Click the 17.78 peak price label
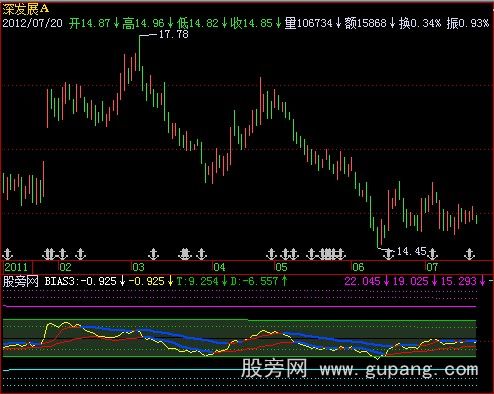 174,34
